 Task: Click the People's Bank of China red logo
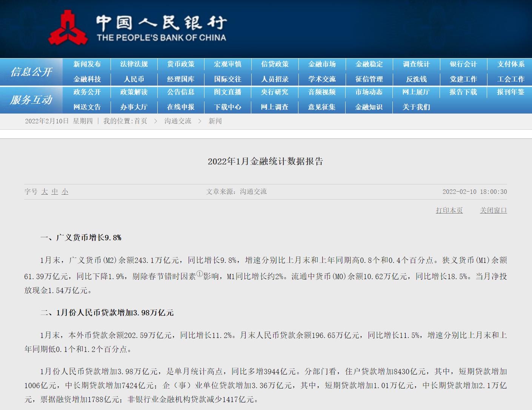tap(68, 28)
